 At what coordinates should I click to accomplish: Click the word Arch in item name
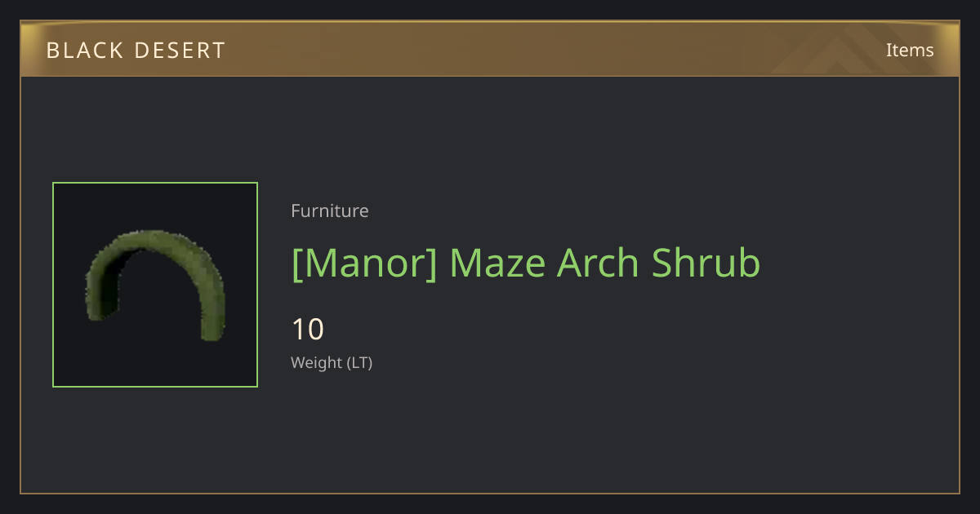pyautogui.click(x=599, y=263)
